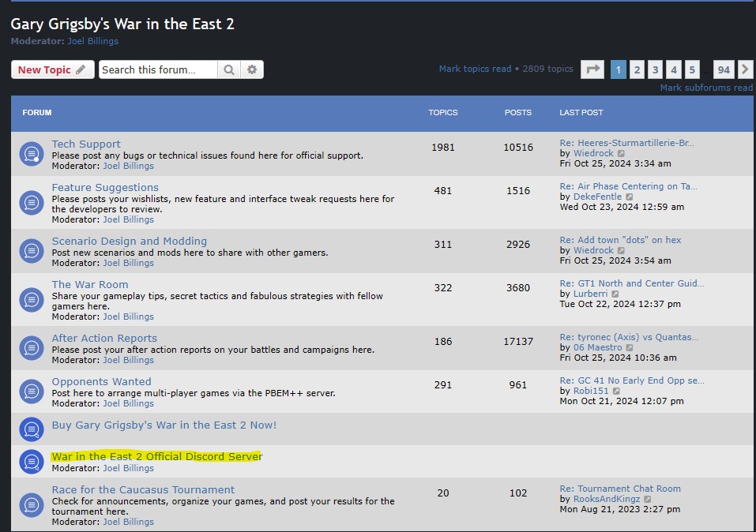Click Joel Billings moderator in Discord Server row
Image resolution: width=756 pixels, height=532 pixels.
pyautogui.click(x=128, y=468)
